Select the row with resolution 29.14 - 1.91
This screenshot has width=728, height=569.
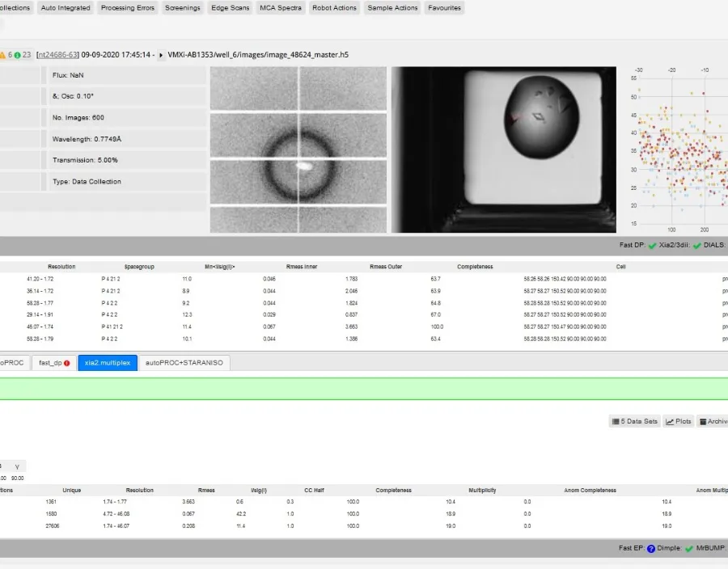[364, 315]
